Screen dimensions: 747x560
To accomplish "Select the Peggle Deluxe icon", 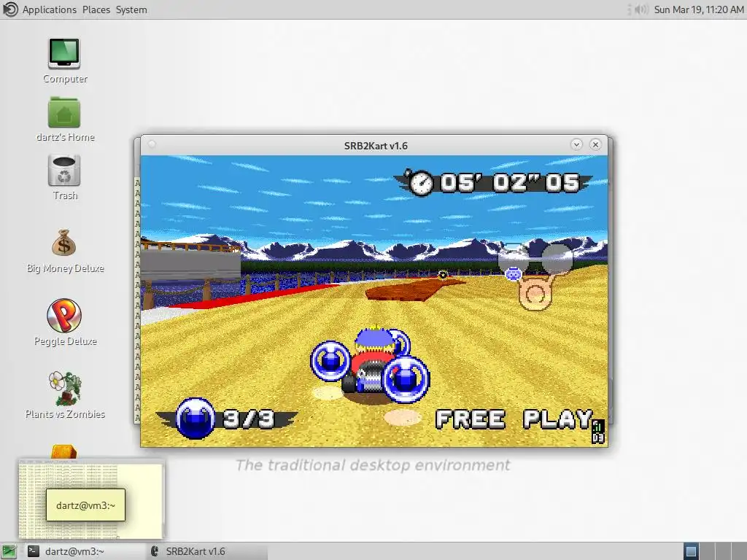I will 64,315.
